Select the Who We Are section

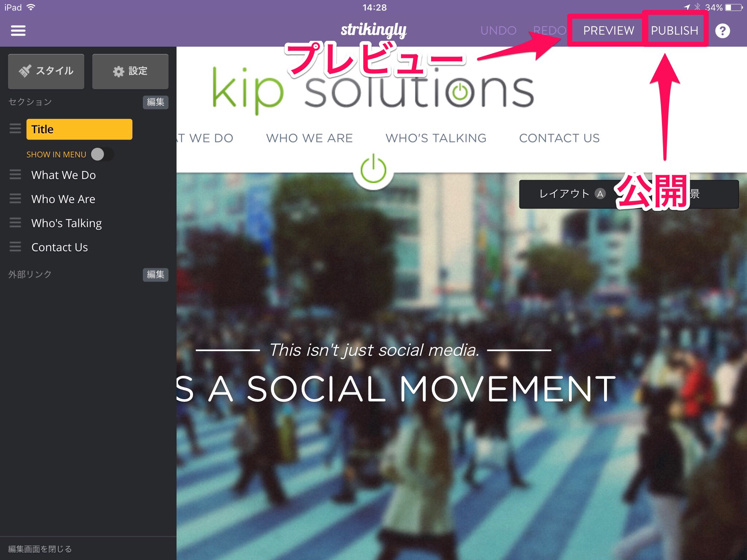[63, 199]
